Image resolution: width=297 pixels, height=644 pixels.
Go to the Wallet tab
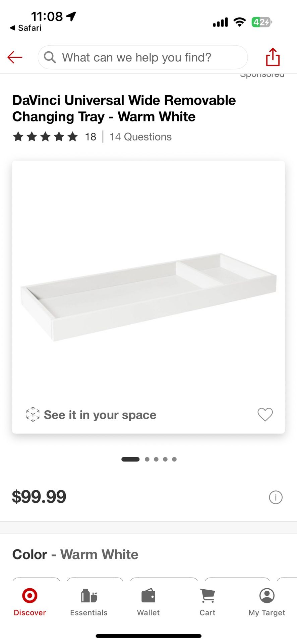pyautogui.click(x=148, y=602)
